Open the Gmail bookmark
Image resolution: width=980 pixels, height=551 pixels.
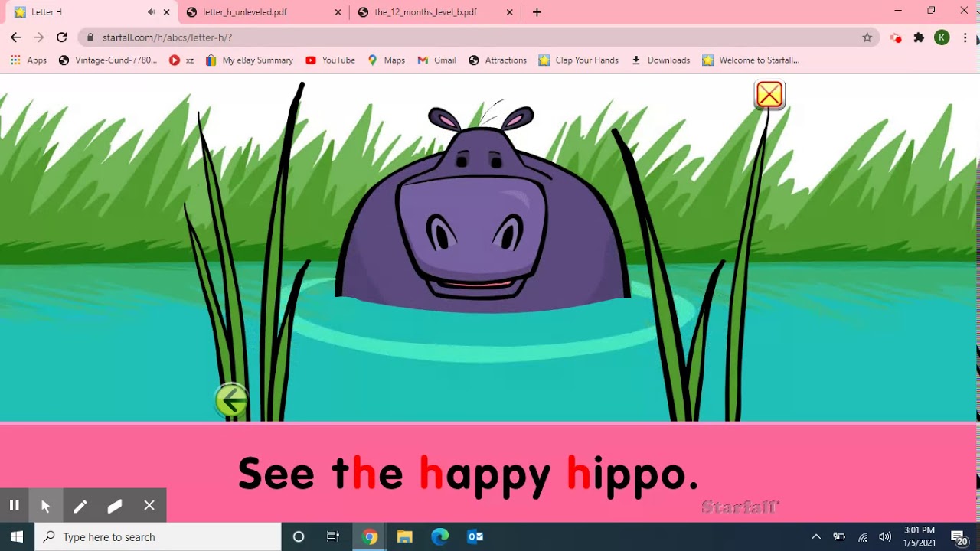(x=436, y=60)
